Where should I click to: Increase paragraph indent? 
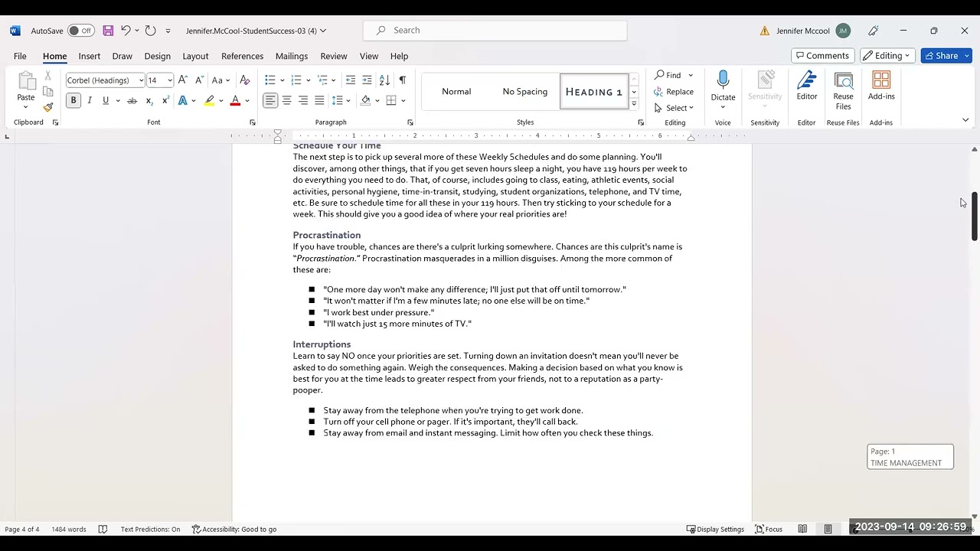(x=367, y=80)
